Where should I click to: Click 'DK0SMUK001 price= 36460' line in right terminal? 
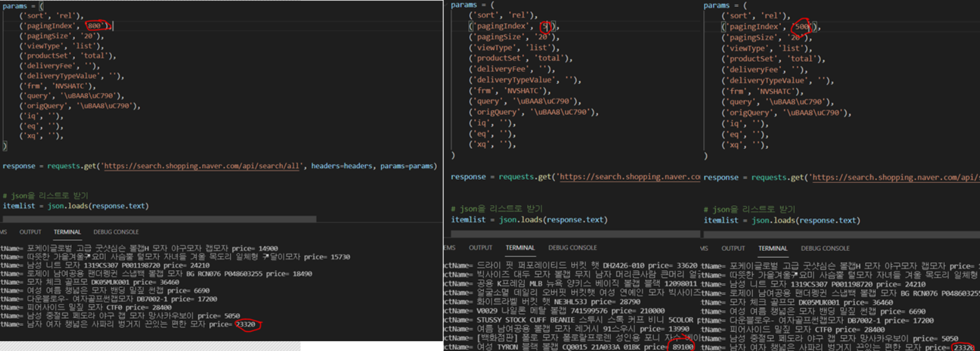797,303
